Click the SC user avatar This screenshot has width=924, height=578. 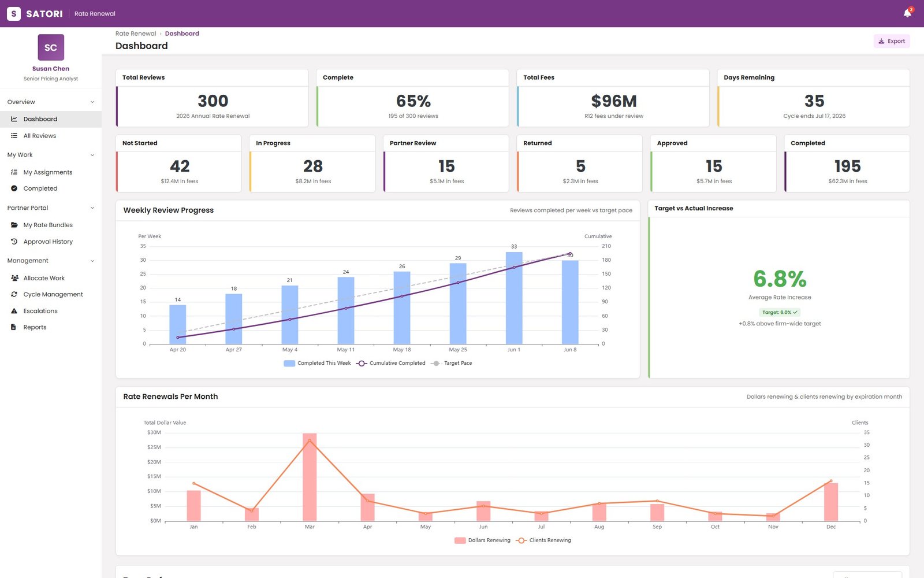point(51,47)
